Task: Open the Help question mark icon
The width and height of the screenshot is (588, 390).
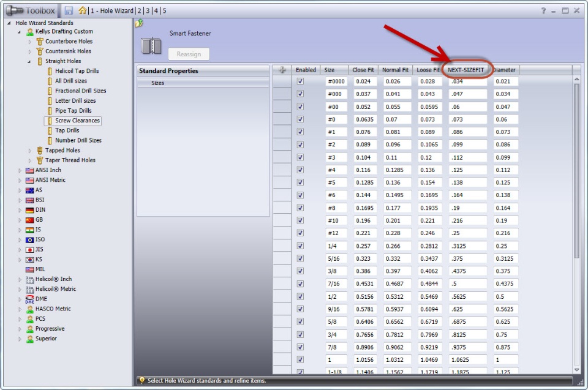Action: [x=543, y=10]
